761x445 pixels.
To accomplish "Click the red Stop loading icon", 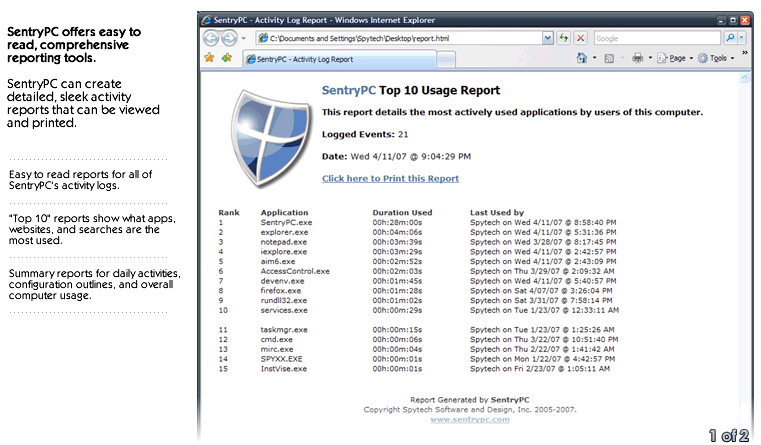I will coord(580,38).
